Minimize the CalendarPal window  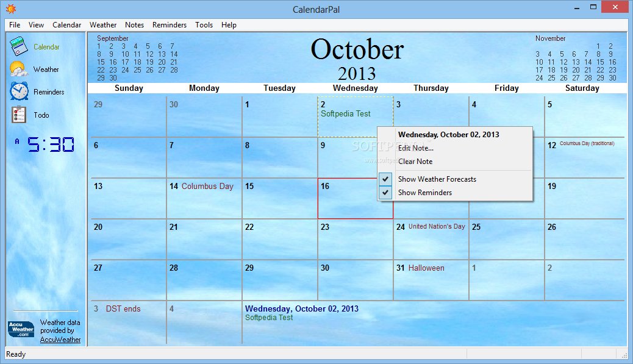click(x=577, y=7)
